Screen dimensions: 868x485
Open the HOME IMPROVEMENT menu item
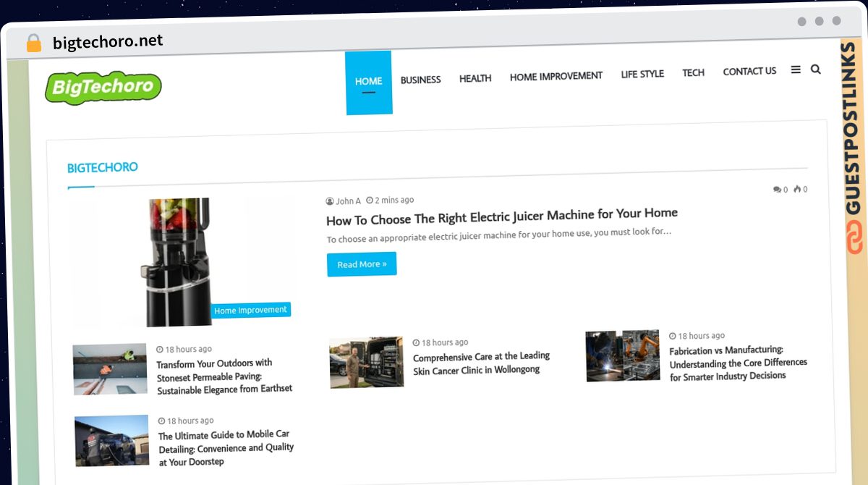[x=556, y=76]
